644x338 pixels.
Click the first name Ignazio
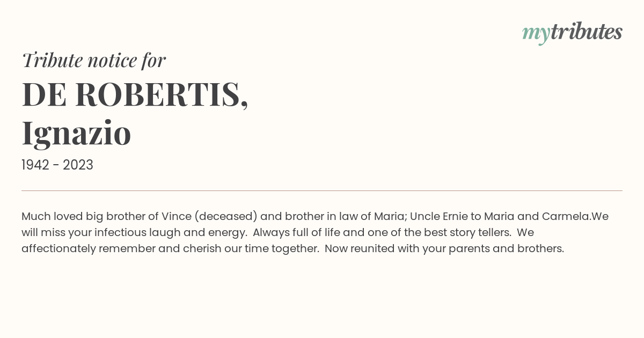pos(76,134)
